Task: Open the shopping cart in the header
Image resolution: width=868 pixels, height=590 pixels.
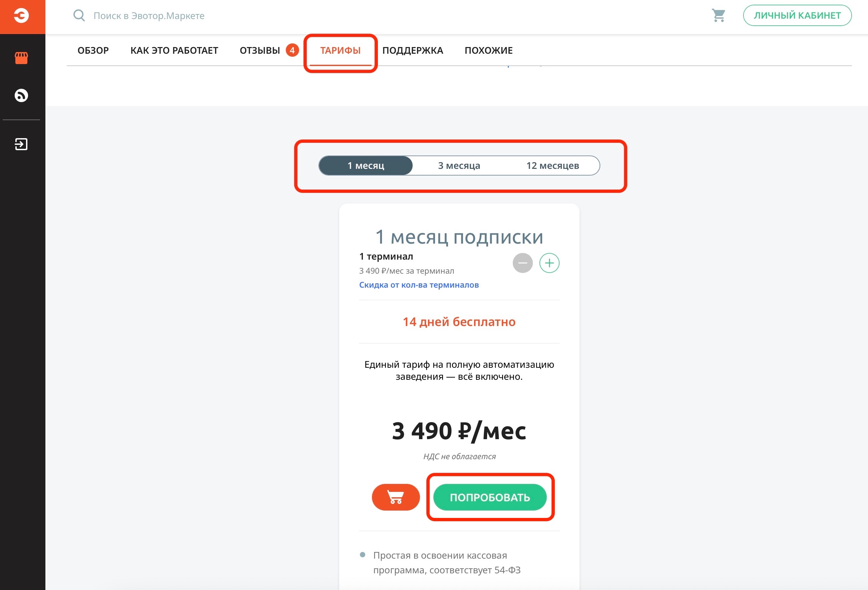Action: 718,15
